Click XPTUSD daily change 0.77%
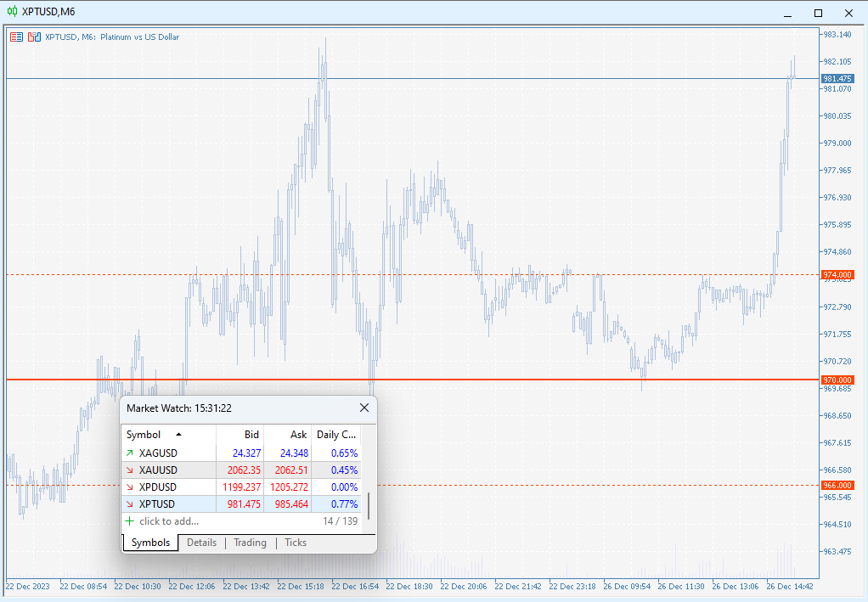 (344, 504)
